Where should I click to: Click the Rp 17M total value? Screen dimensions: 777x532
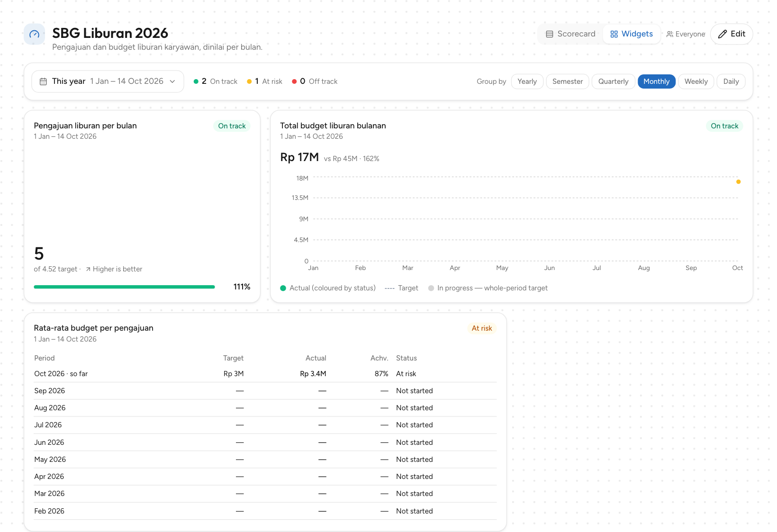coord(299,157)
